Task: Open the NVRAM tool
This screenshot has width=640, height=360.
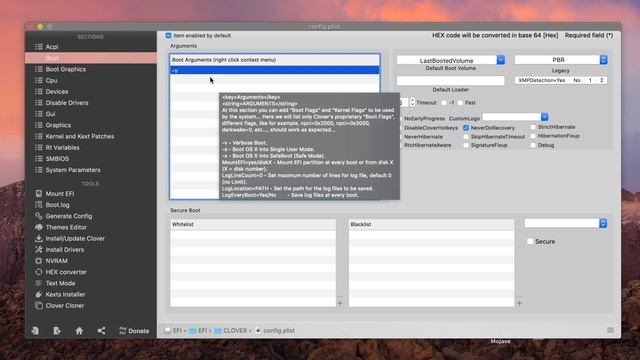Action: click(51, 261)
